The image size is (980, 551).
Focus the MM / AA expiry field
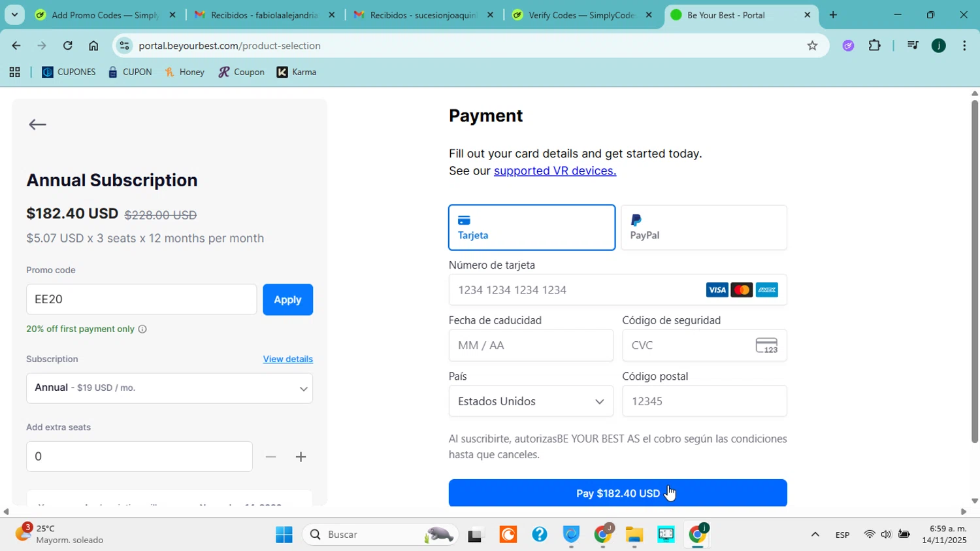[x=531, y=346]
